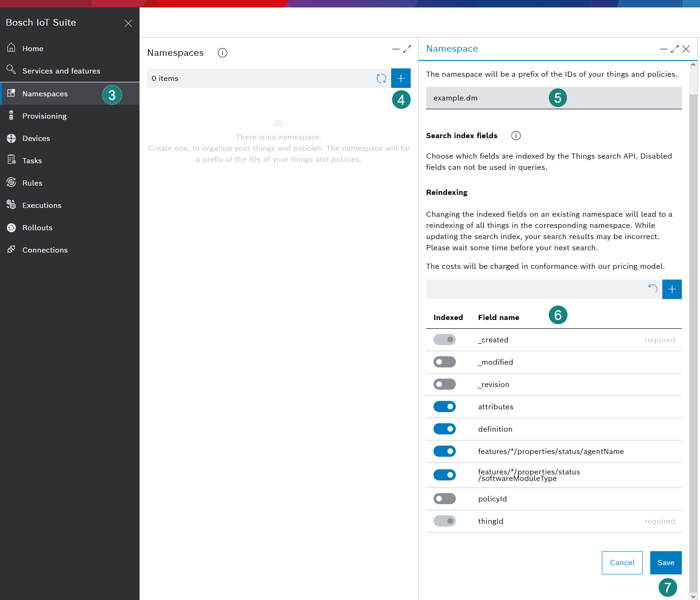The width and height of the screenshot is (700, 600).
Task: Expand the Namespace detail panel
Action: 675,49
